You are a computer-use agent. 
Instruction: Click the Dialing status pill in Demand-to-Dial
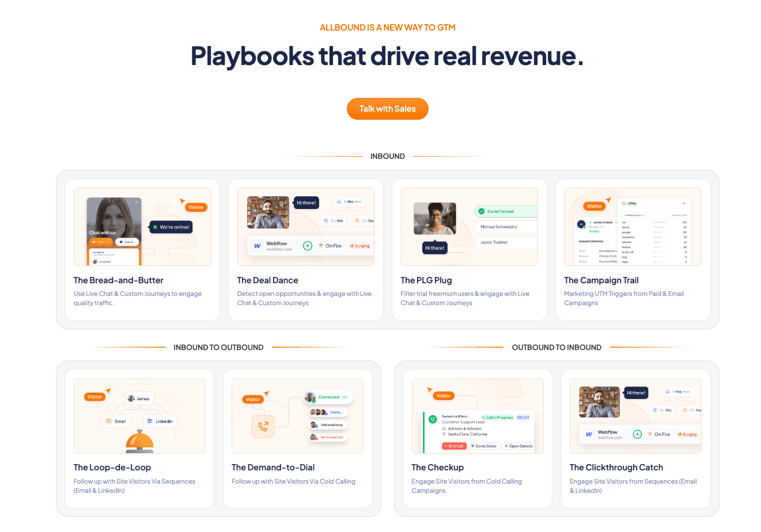coord(328,412)
